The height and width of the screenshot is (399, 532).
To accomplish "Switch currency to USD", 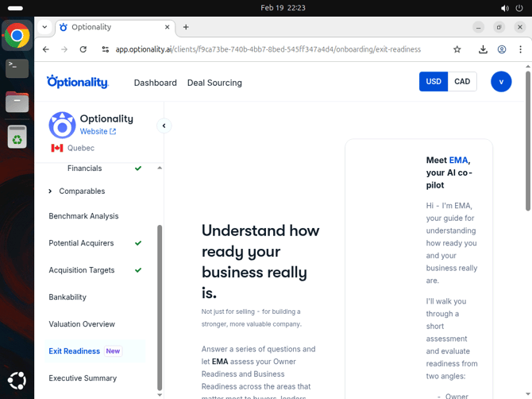I will [x=434, y=82].
